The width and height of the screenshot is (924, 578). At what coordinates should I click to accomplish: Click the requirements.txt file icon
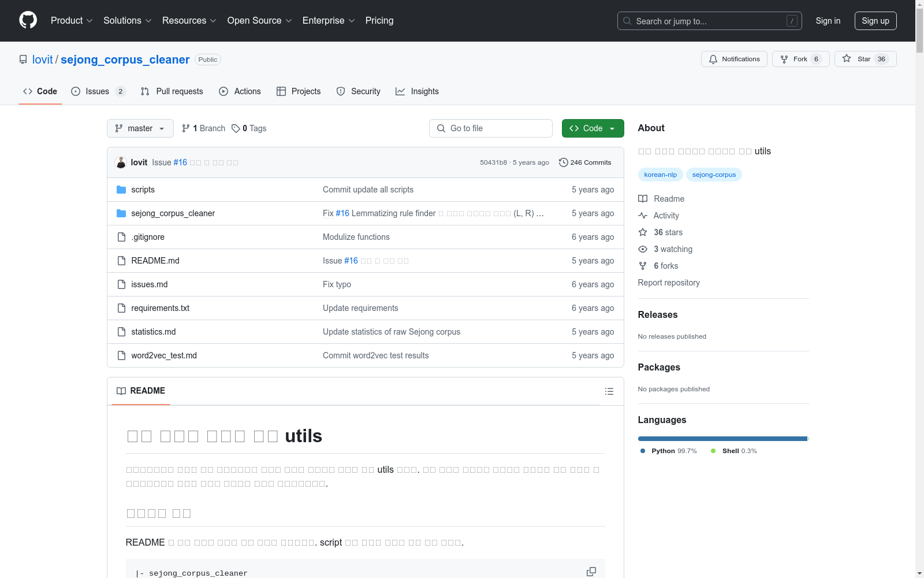pyautogui.click(x=121, y=308)
